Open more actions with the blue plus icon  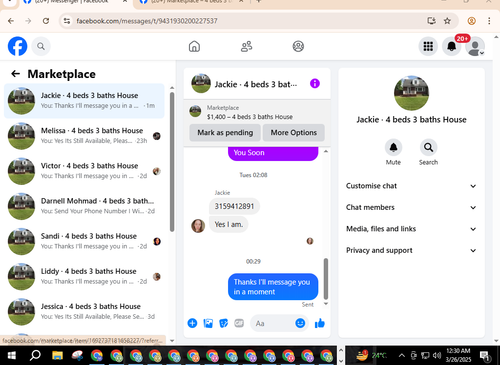click(192, 323)
